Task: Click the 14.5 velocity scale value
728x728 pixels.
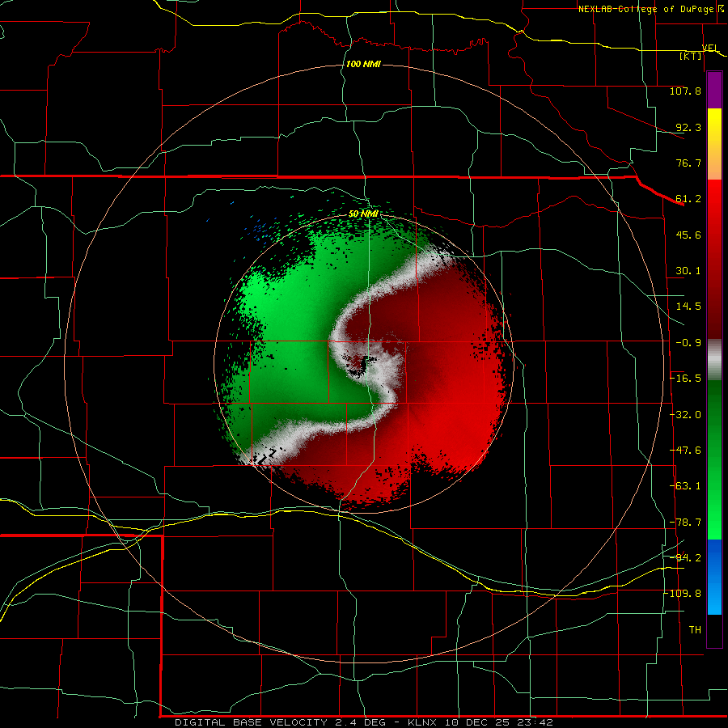Action: tap(688, 307)
